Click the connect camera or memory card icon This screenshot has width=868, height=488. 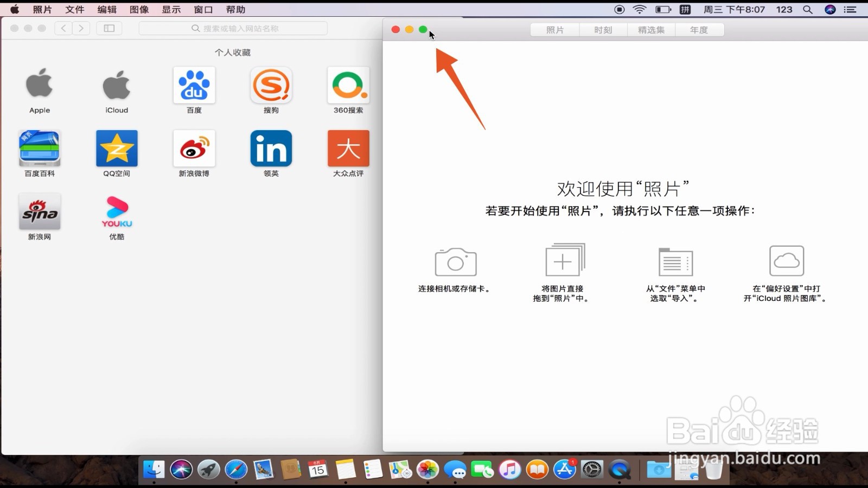click(x=456, y=262)
